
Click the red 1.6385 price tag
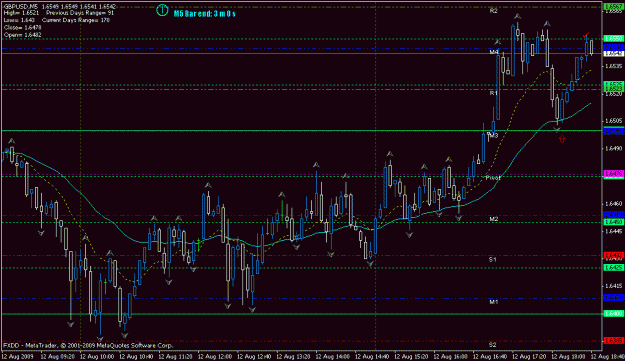(x=614, y=341)
